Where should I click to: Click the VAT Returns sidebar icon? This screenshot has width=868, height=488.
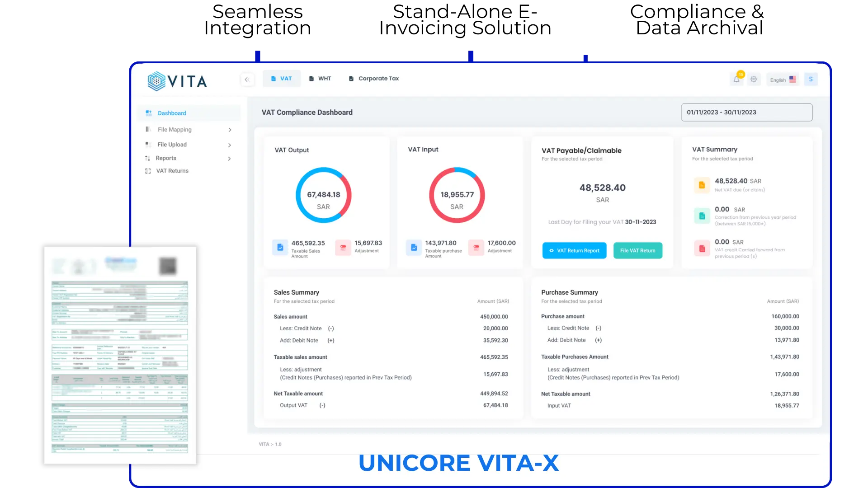[148, 171]
